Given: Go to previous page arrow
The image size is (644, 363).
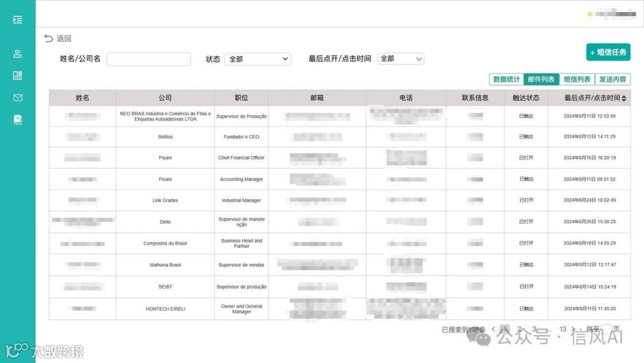Looking at the screenshot, I should point(493,329).
